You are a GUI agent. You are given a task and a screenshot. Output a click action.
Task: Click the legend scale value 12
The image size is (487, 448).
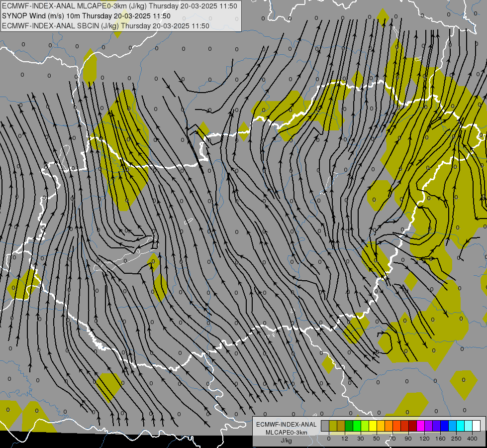pyautogui.click(x=345, y=439)
